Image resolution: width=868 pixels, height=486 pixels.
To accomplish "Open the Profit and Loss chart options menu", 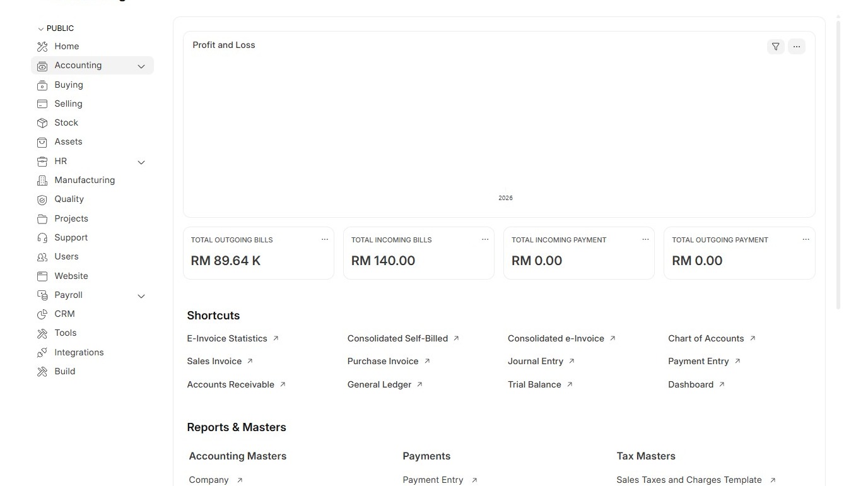I will [x=797, y=47].
